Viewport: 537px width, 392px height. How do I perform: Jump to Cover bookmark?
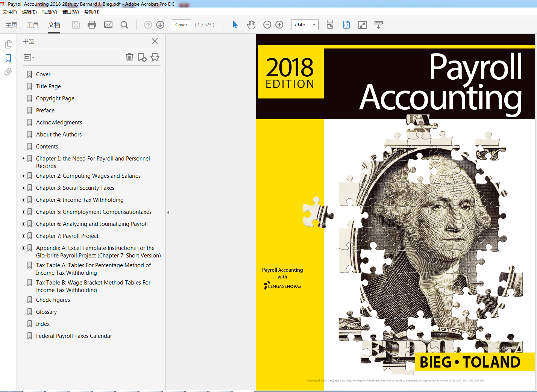[x=43, y=74]
